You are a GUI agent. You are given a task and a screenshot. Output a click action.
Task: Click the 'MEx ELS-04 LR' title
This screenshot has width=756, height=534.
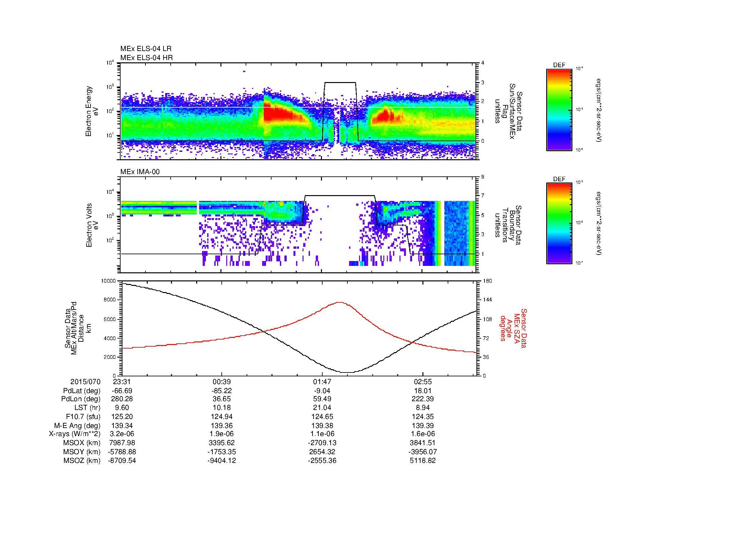pos(146,49)
